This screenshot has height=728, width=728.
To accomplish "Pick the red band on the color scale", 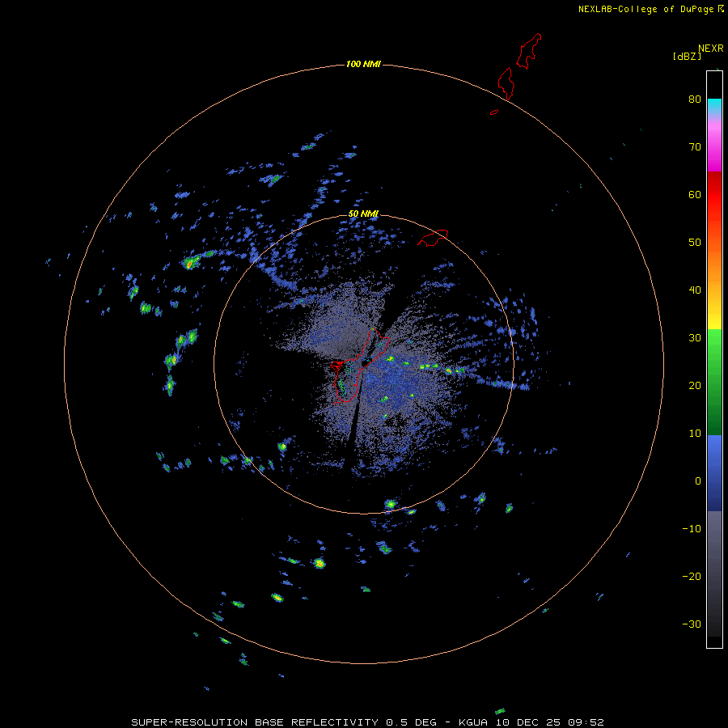I will [714, 195].
